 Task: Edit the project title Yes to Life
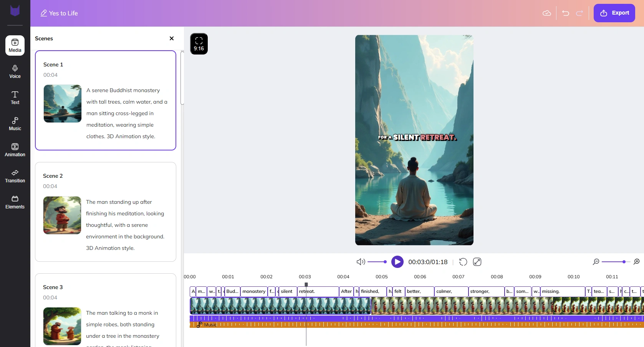coord(59,13)
